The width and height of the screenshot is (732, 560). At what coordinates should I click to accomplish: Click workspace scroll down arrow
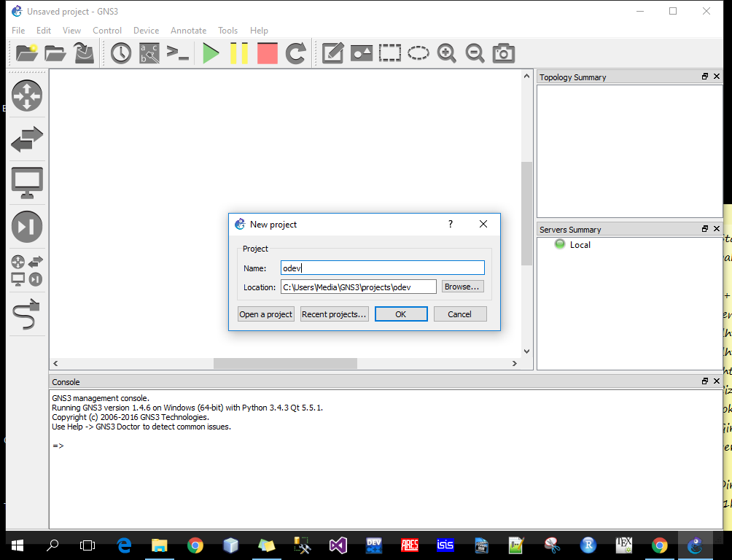tap(526, 351)
